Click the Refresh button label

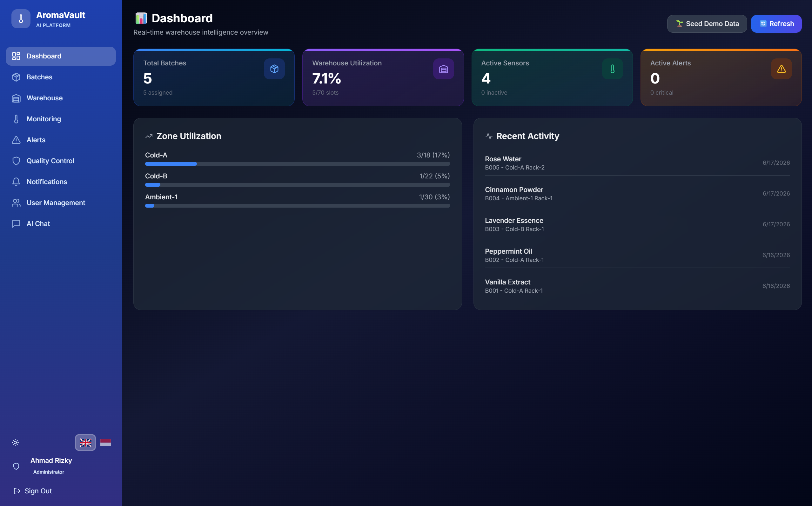pyautogui.click(x=782, y=24)
